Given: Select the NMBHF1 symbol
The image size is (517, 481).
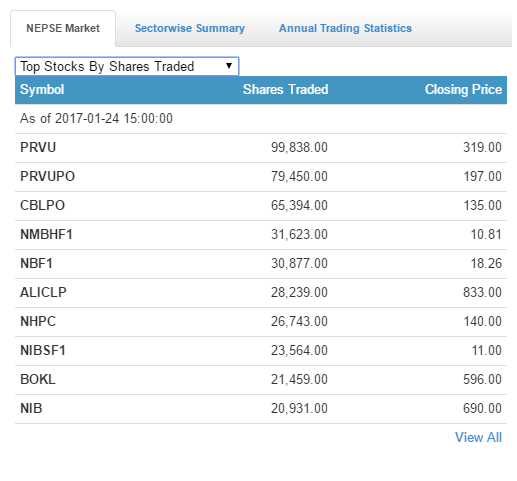Looking at the screenshot, I should pos(46,234).
